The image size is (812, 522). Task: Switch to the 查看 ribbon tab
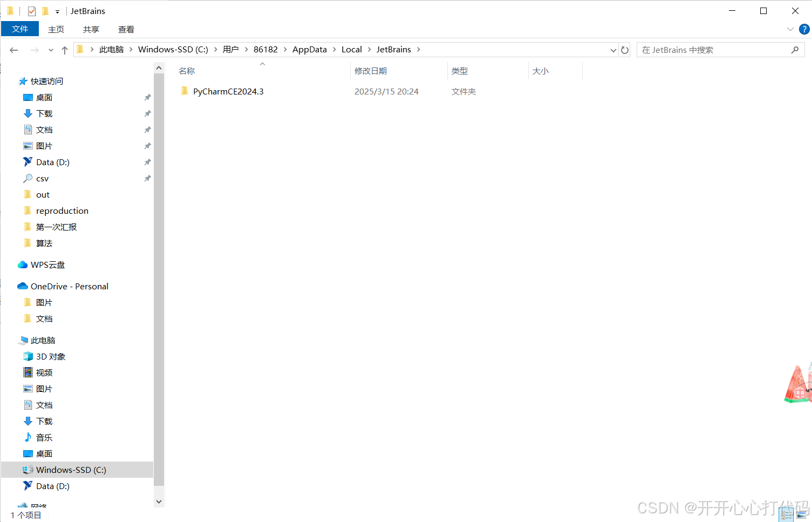[x=126, y=29]
